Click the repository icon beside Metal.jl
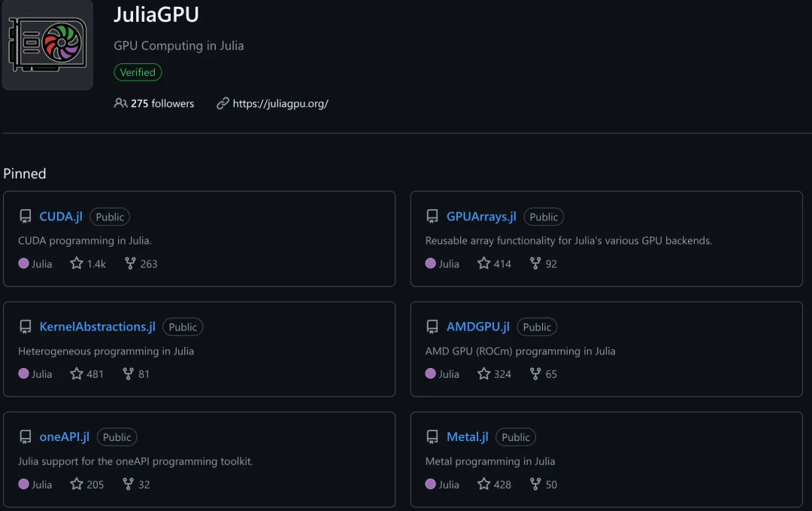Viewport: 812px width, 511px height. [432, 437]
